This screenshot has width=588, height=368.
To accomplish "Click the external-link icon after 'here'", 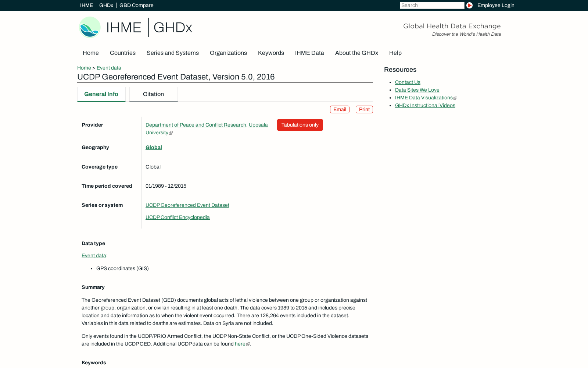I will [248, 344].
